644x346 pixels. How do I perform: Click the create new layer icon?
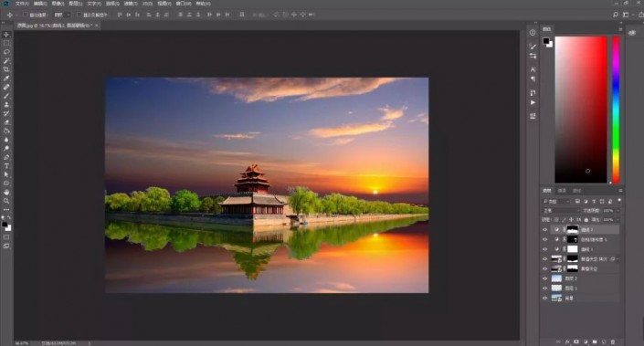604,341
